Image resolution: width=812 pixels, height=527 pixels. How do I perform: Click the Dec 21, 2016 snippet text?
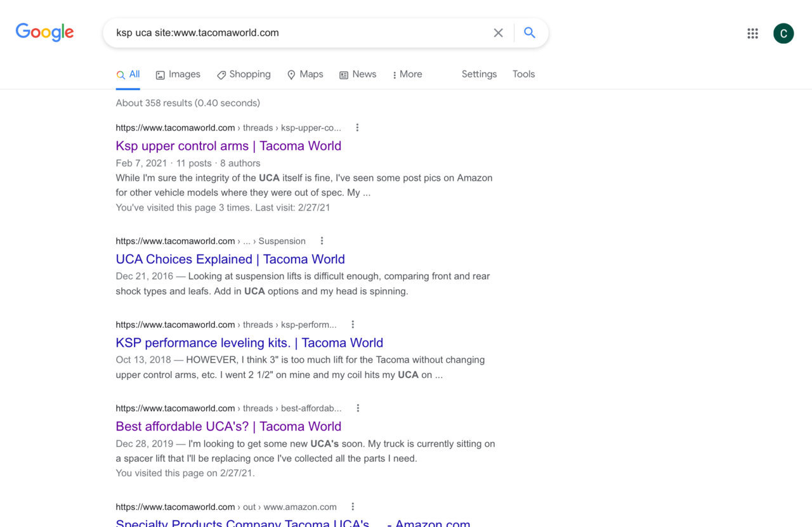303,284
